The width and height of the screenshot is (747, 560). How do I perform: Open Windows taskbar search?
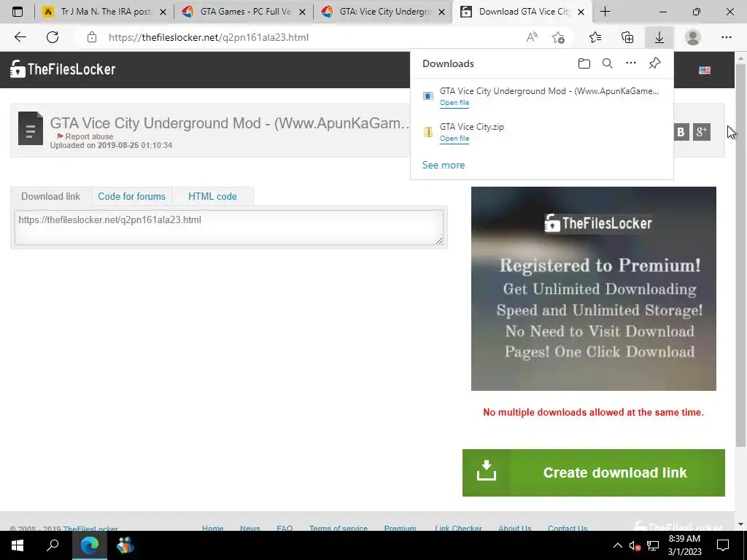tap(53, 545)
